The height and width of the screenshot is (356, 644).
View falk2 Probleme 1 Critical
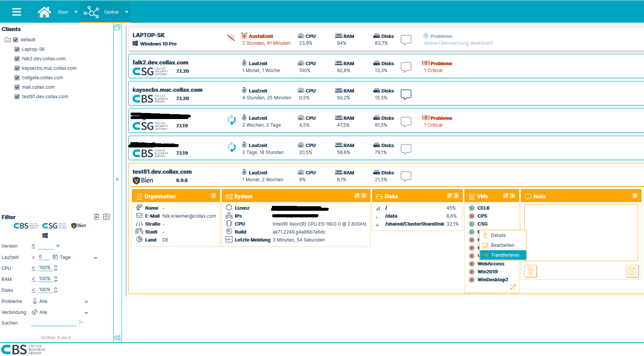pos(437,67)
